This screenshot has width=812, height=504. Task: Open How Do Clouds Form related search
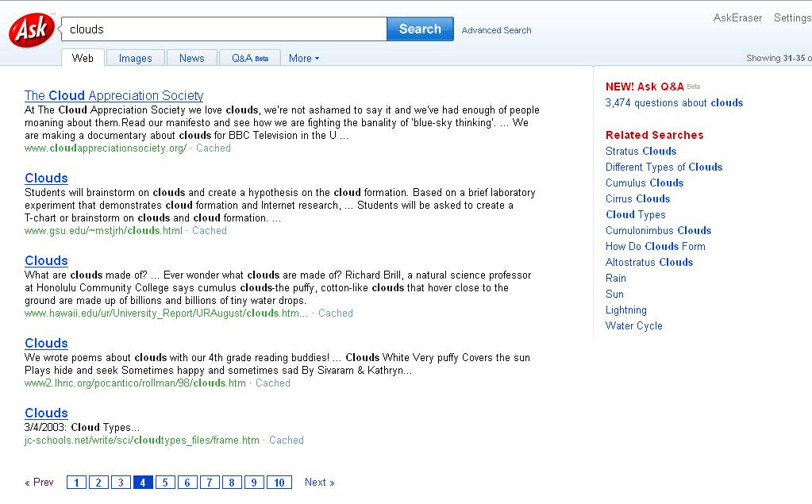(655, 247)
